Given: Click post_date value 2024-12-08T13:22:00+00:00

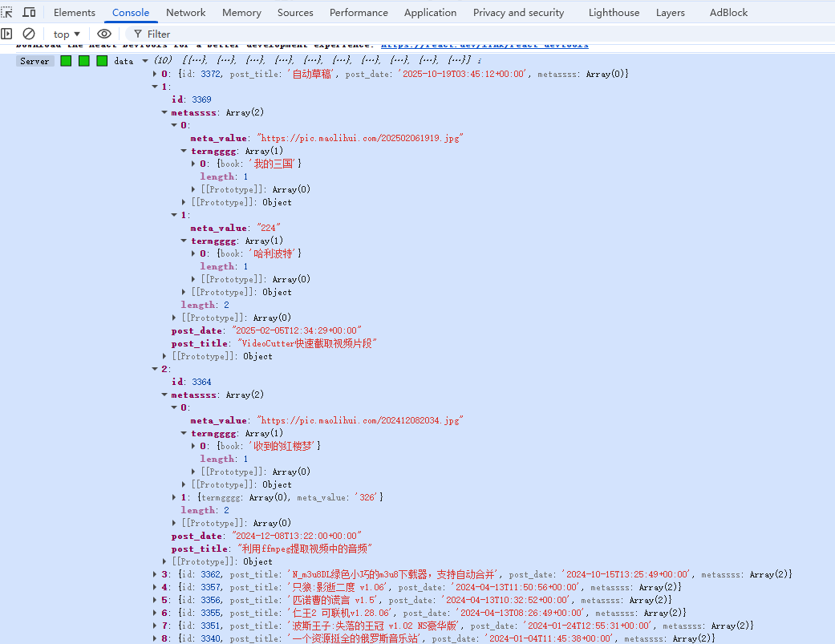Looking at the screenshot, I should [x=297, y=536].
